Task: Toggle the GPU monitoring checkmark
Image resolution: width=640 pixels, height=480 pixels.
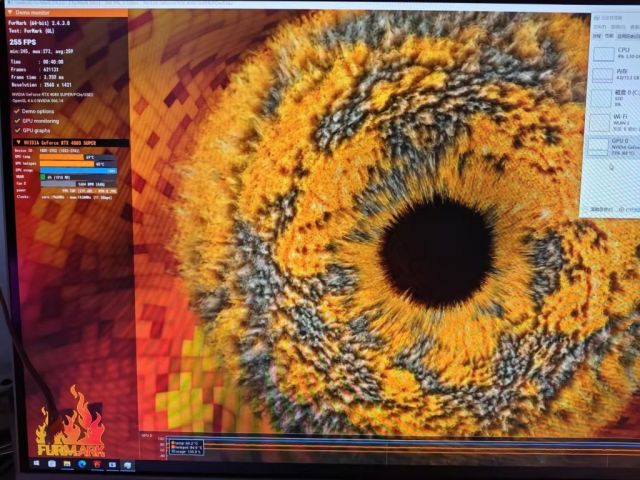Action: [17, 121]
